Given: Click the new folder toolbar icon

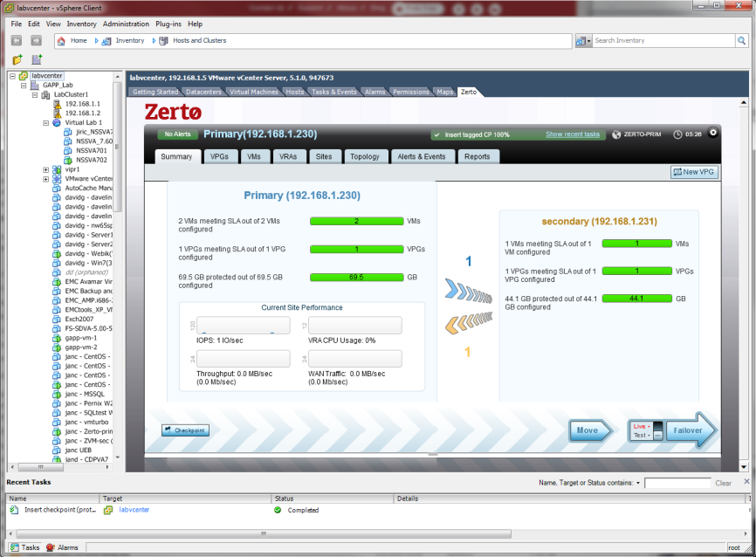Looking at the screenshot, I should click(x=17, y=59).
